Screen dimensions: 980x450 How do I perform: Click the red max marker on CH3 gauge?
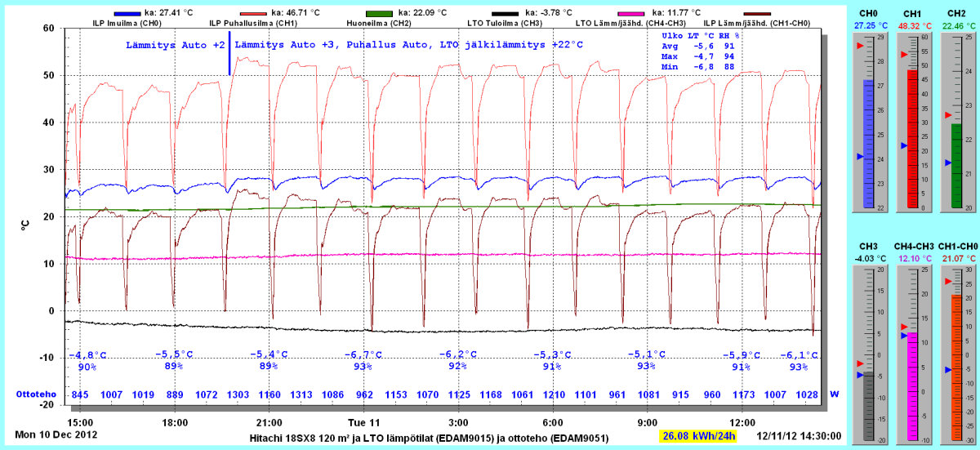[859, 363]
